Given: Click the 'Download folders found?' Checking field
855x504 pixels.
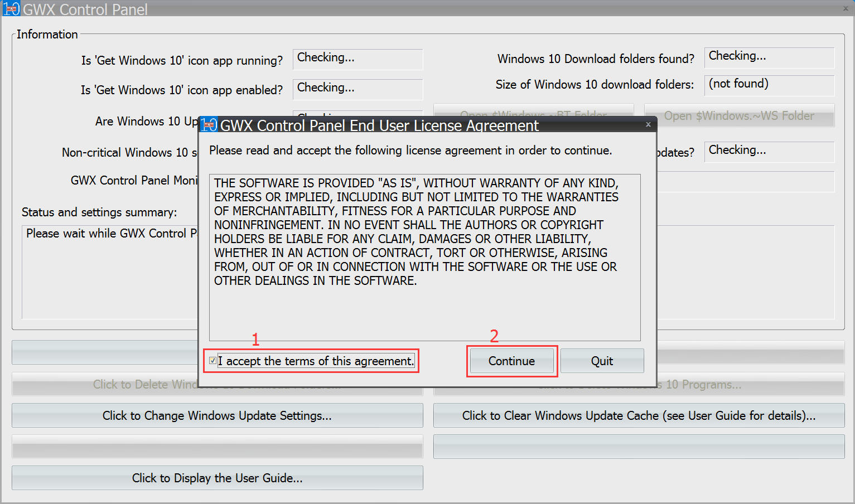Looking at the screenshot, I should click(x=769, y=57).
